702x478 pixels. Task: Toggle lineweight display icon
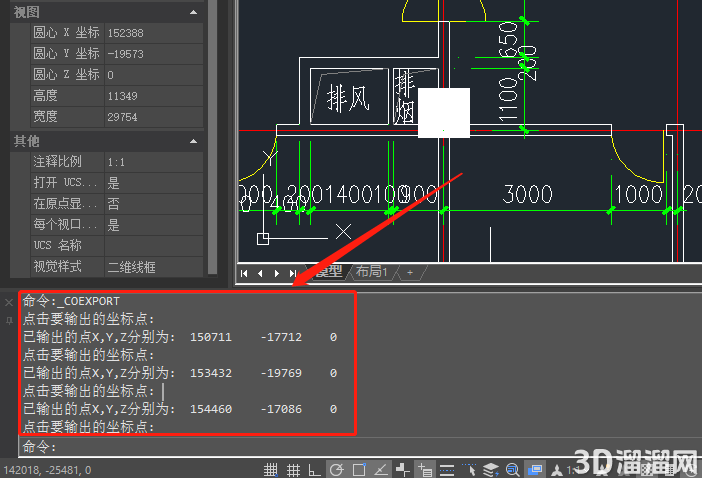[x=447, y=470]
